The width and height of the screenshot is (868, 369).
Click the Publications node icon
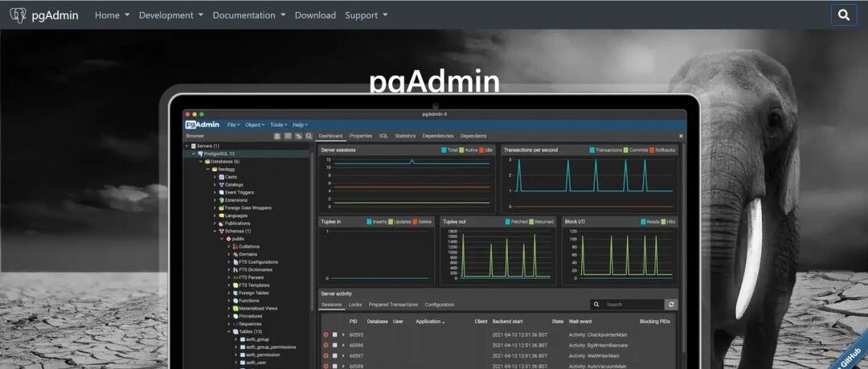(222, 223)
